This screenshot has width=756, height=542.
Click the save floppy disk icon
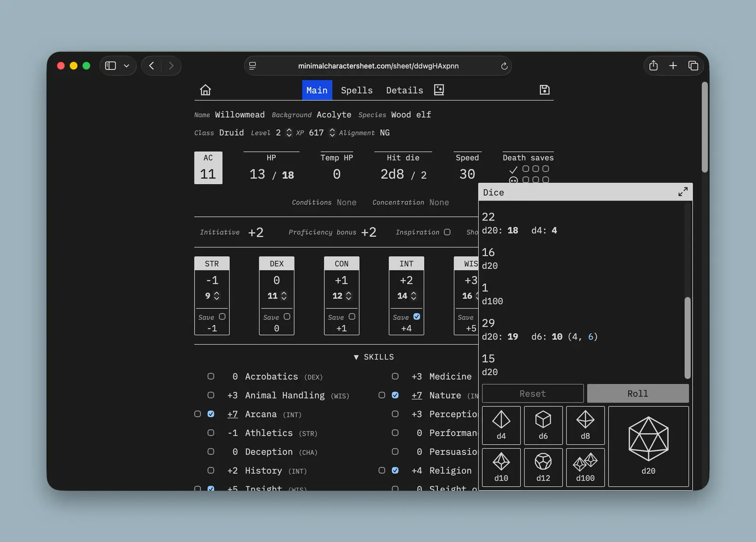pos(544,90)
